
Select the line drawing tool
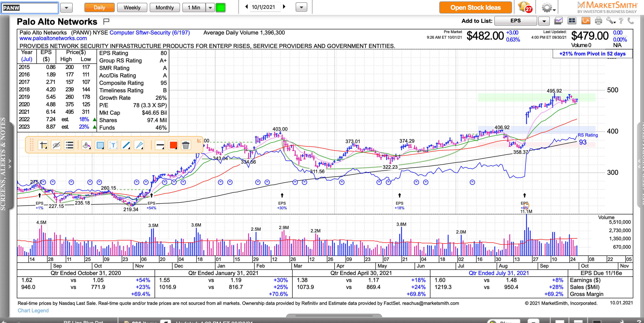point(126,145)
